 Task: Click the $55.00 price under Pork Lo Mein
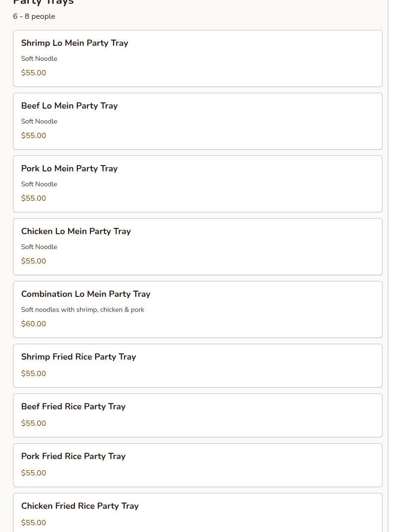33,198
